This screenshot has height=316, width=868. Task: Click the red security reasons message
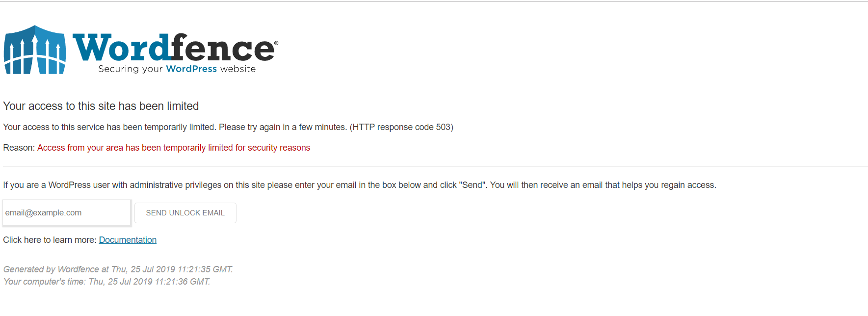coord(174,148)
